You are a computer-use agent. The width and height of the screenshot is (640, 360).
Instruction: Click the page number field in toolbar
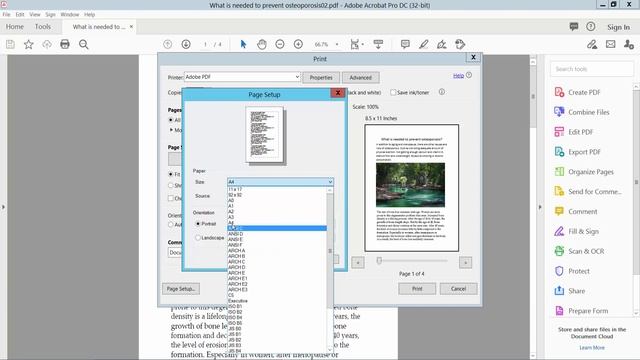coord(205,44)
